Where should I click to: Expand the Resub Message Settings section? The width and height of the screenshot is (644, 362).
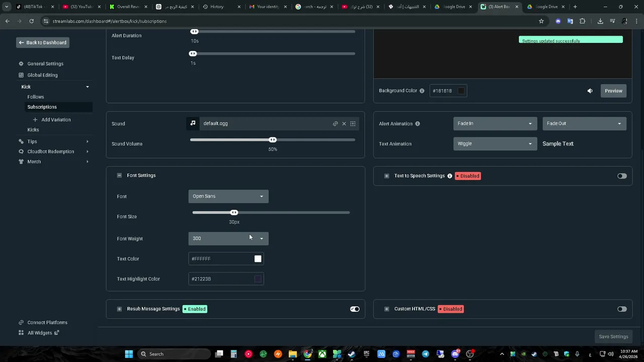point(119,309)
